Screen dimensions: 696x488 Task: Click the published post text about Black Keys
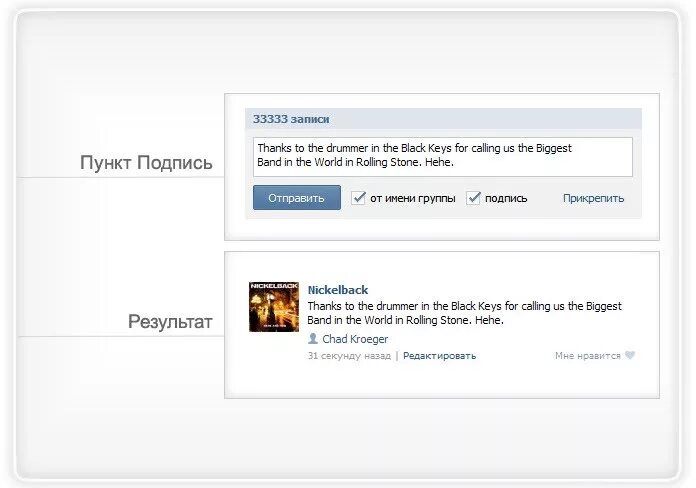click(x=464, y=313)
